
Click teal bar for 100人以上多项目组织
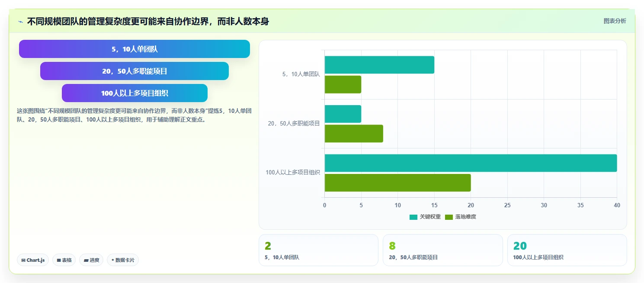471,163
